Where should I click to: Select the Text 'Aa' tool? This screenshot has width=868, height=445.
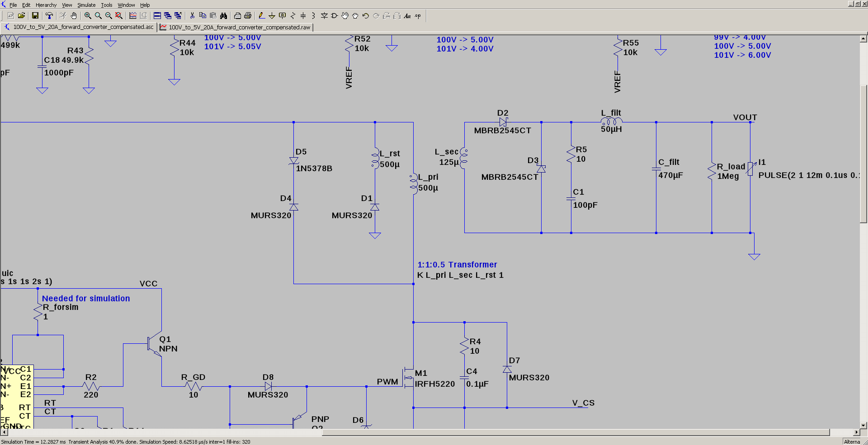[x=407, y=16]
